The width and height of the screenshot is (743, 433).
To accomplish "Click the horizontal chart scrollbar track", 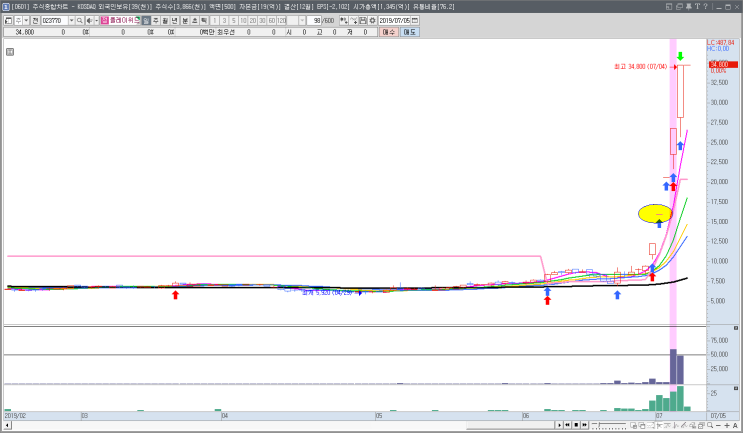I will pyautogui.click(x=284, y=425).
